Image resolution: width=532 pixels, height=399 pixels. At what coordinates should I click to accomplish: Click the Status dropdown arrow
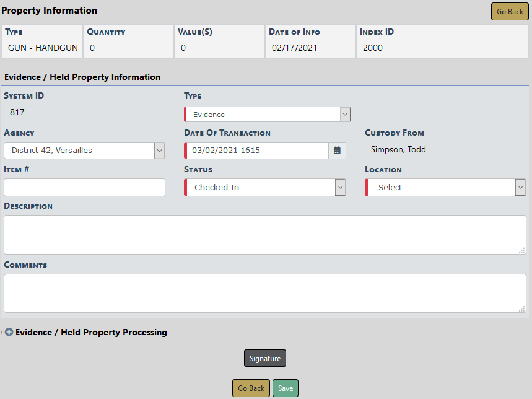pyautogui.click(x=340, y=187)
